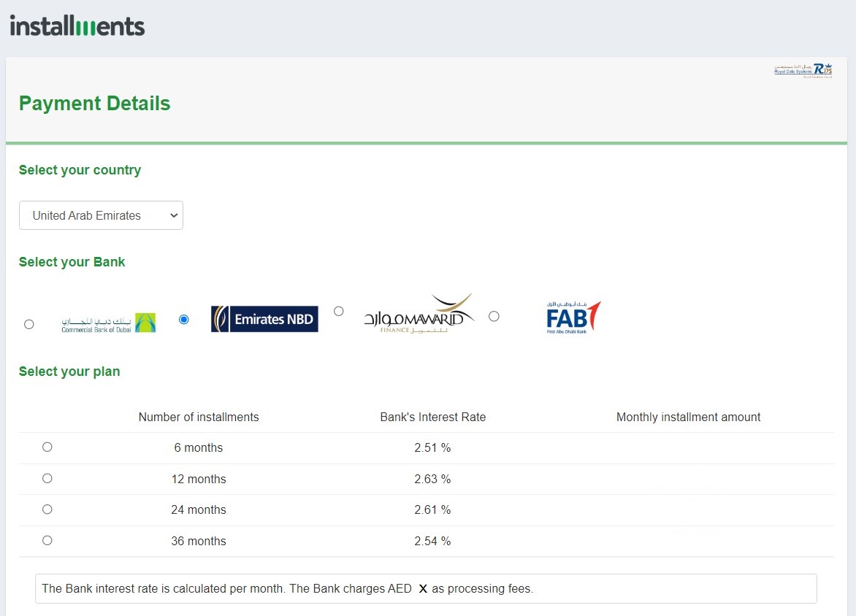Click the Commercial Bank of Dubai logo
Screen dimensions: 856x616
pyautogui.click(x=108, y=323)
